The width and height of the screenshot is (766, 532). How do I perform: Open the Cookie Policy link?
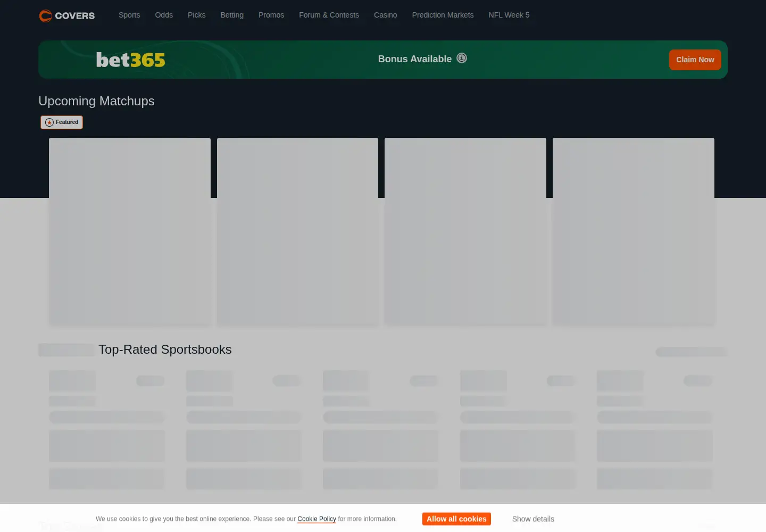point(317,519)
